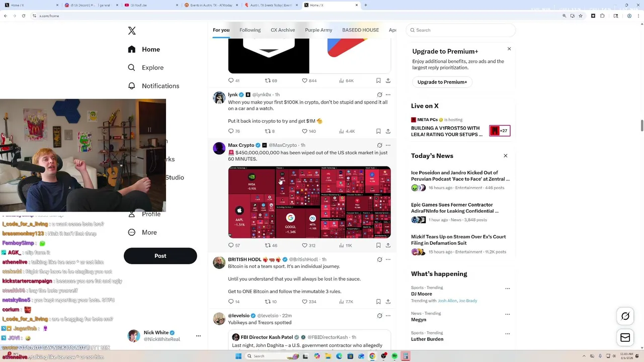
Task: Open Nick White account menu
Action: coord(164,336)
